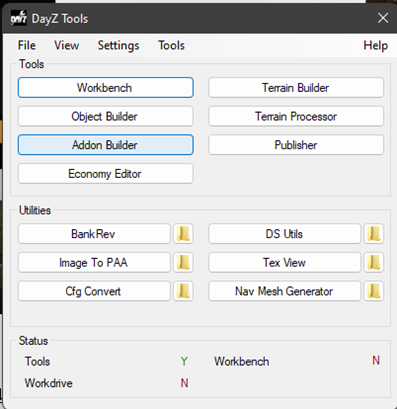Click the DayZ logo in title bar
The image size is (397, 409).
tap(18, 18)
